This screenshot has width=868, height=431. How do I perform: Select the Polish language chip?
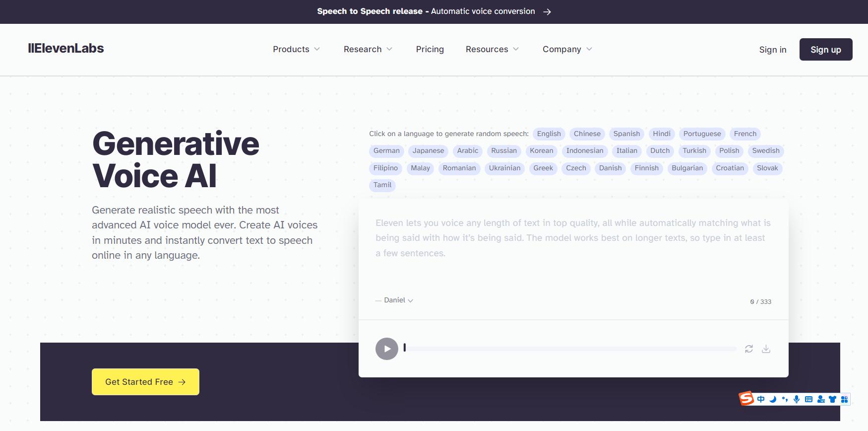(729, 151)
